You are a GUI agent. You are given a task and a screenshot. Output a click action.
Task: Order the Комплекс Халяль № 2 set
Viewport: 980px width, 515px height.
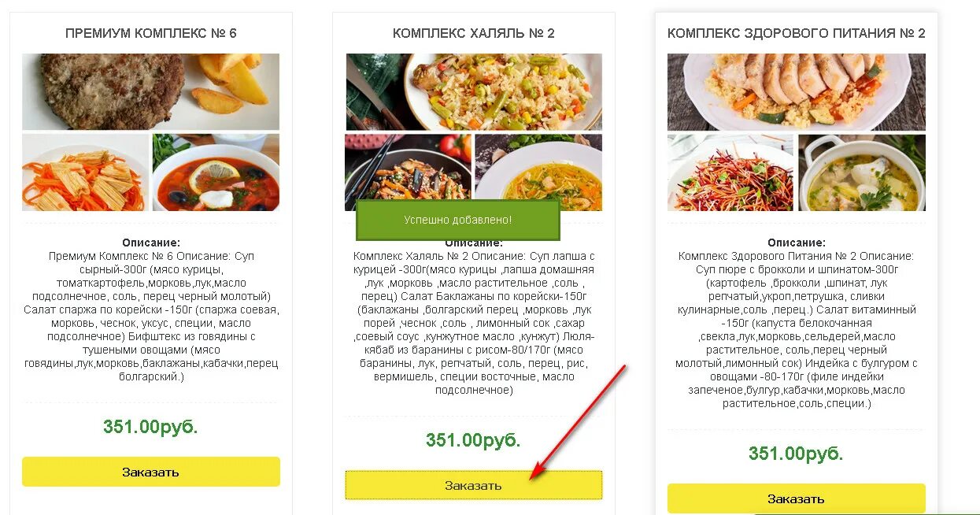tap(473, 485)
